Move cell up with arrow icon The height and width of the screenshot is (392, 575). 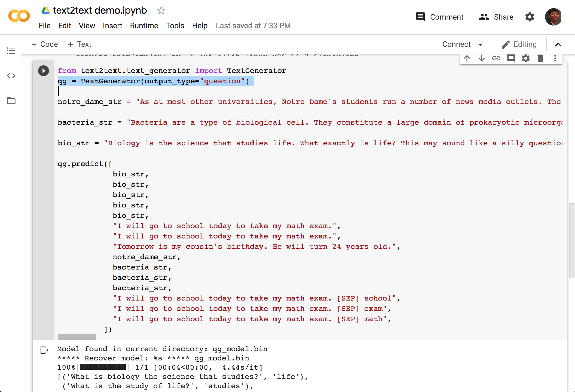467,59
